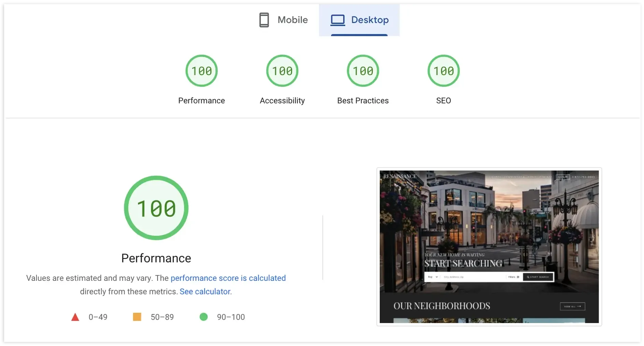Image resolution: width=644 pixels, height=346 pixels.
Task: Click the large Performance 100 gauge
Action: point(156,208)
